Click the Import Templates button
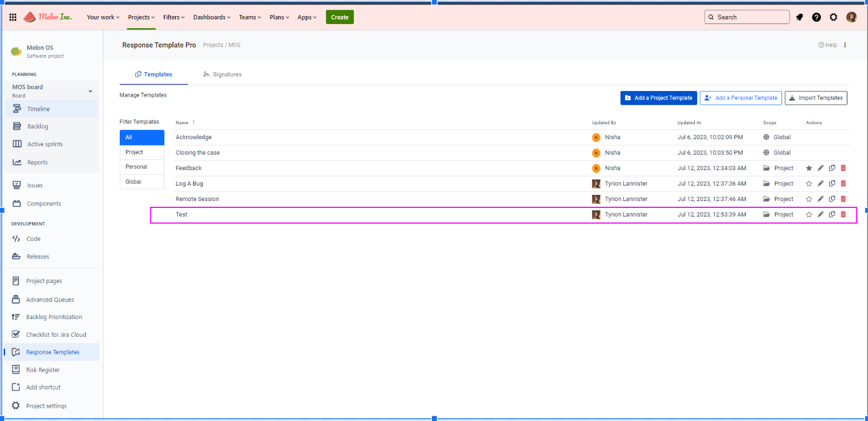 pos(815,98)
